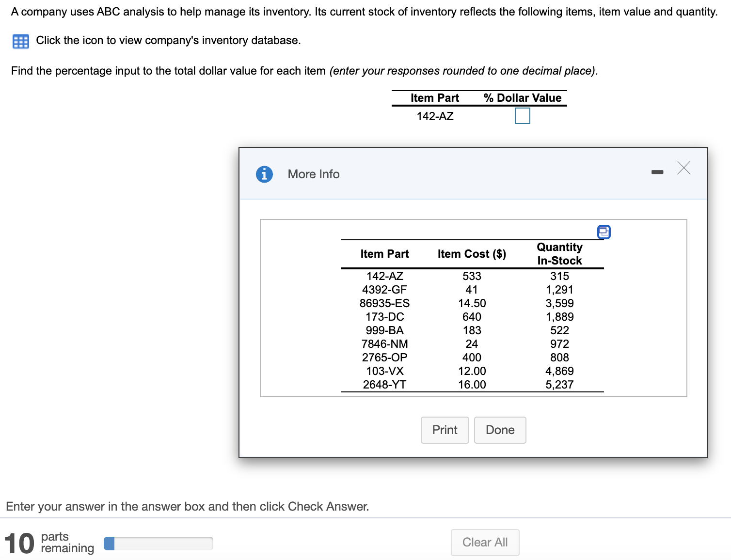Click the copy-table icon above the inventory list
The width and height of the screenshot is (731, 560).
click(604, 232)
